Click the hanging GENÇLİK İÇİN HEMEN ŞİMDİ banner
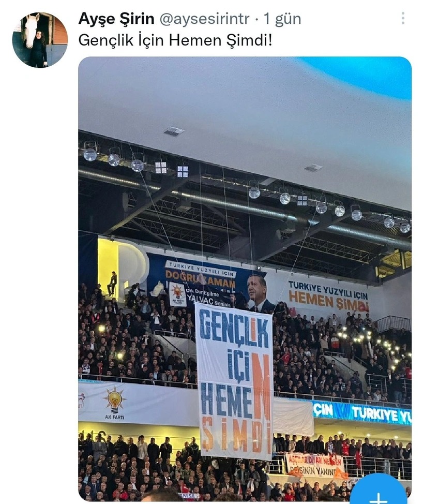Viewport: 424px width, 504px height. click(x=234, y=380)
